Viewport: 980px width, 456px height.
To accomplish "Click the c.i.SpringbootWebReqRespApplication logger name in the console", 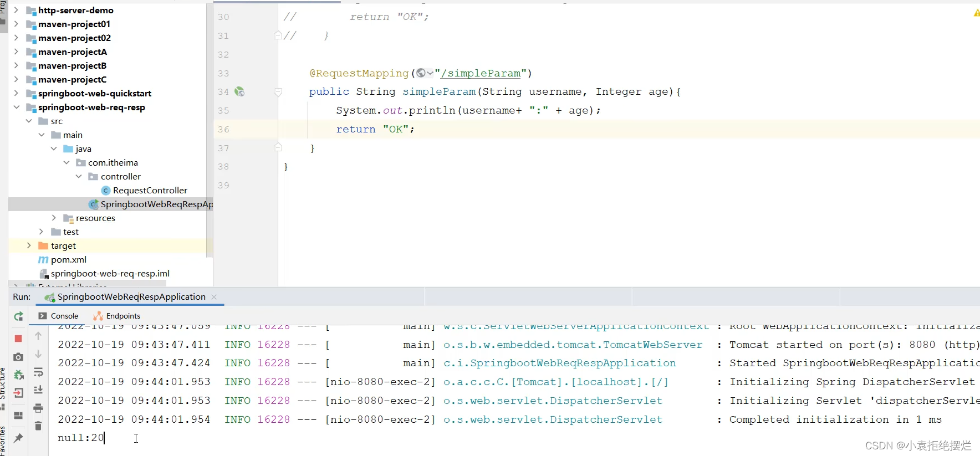I will pos(560,363).
